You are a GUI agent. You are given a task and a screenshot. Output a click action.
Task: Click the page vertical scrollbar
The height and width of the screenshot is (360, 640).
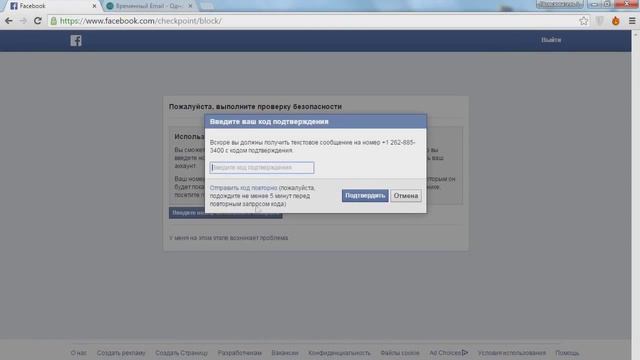pyautogui.click(x=636, y=195)
